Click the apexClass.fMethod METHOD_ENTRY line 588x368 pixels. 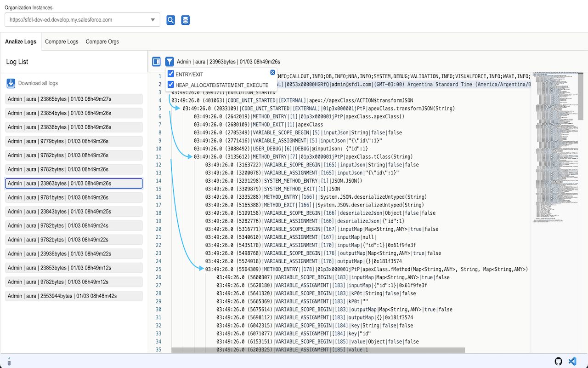tap(367, 270)
